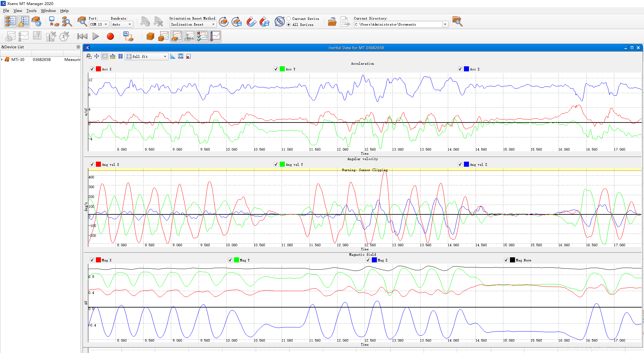
Task: Click the Acc X red color swatch
Action: (98, 69)
